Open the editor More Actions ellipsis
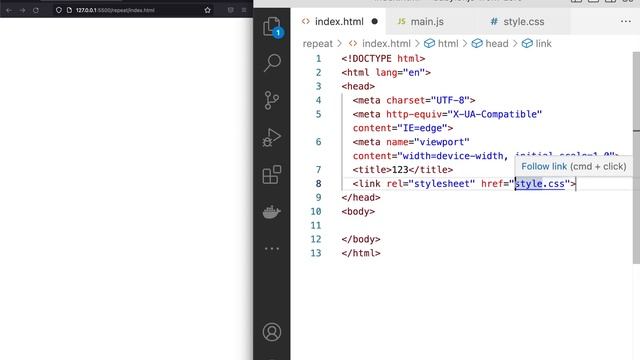640x360 pixels. [625, 22]
